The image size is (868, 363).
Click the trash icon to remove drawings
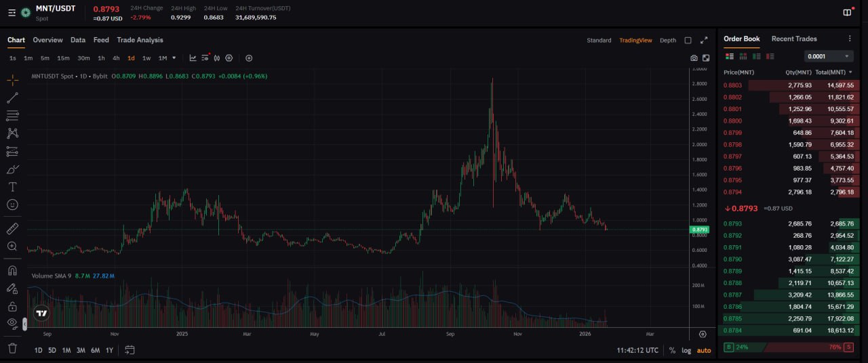(x=12, y=348)
